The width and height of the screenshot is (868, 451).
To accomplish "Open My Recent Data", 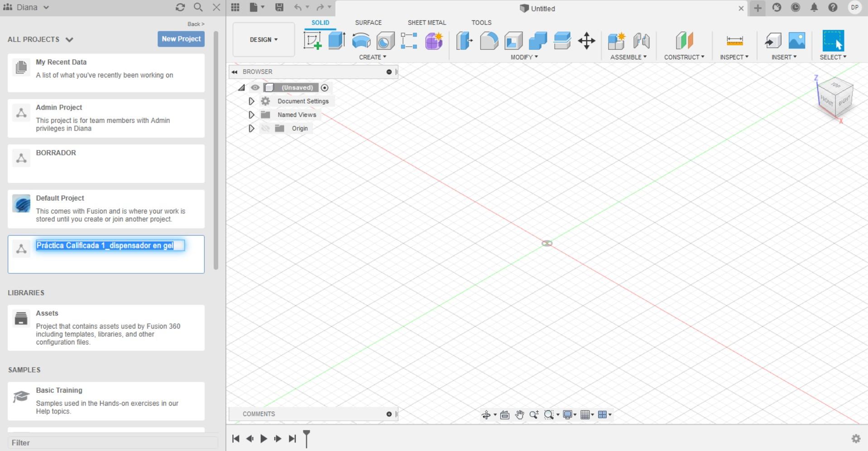I will [106, 73].
